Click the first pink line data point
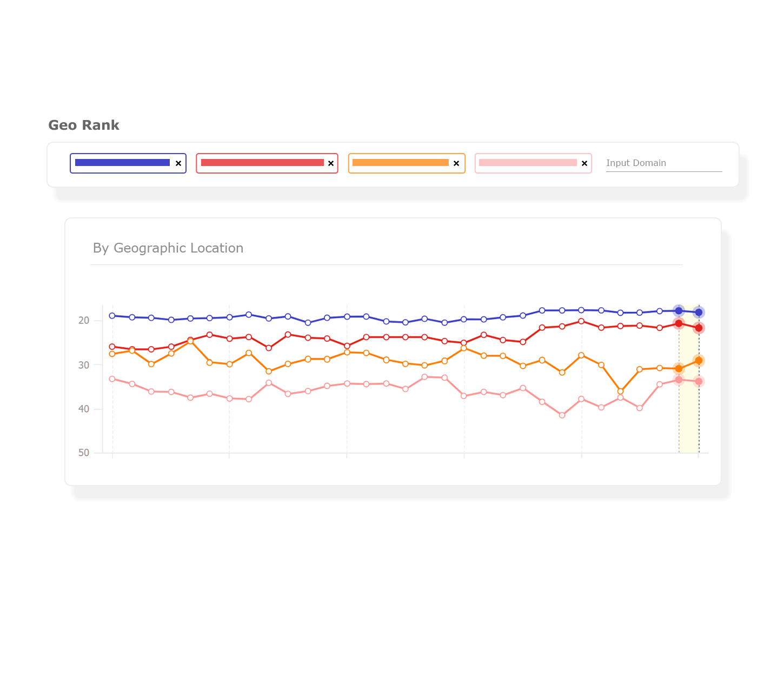Screen dimensions: 784x697 pos(112,379)
